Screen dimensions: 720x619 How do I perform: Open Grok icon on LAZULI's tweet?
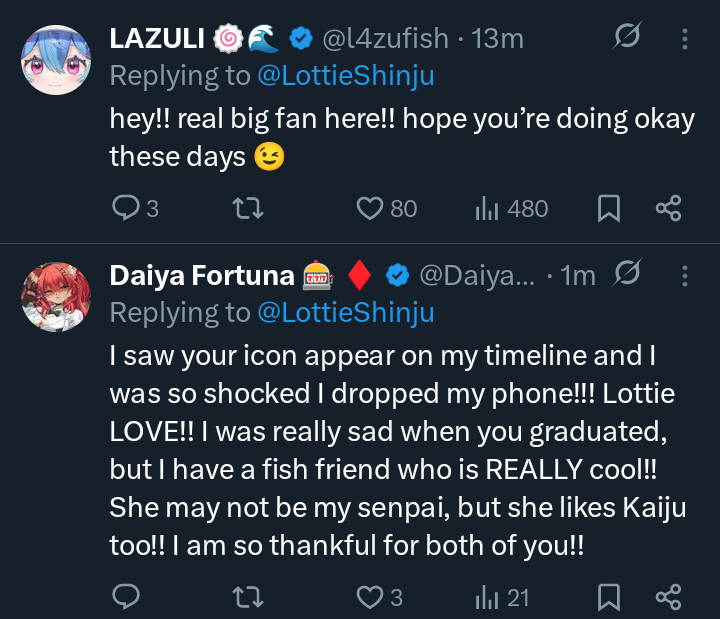tap(628, 39)
